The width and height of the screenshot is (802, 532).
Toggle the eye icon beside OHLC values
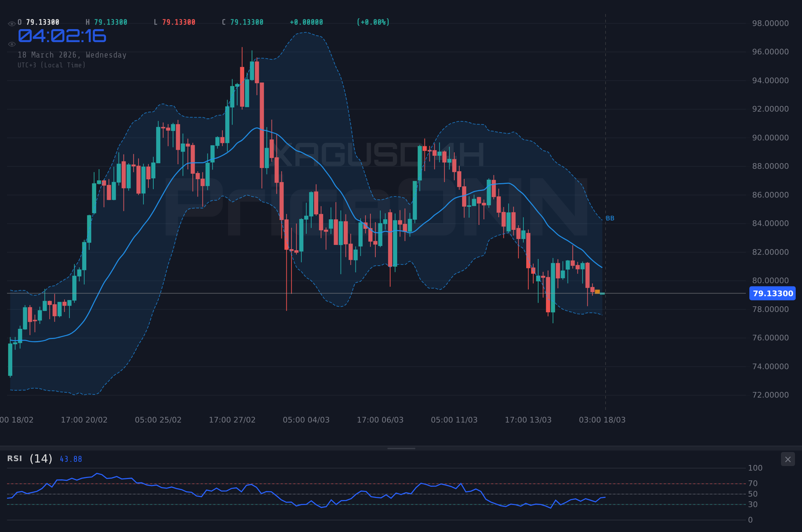12,24
